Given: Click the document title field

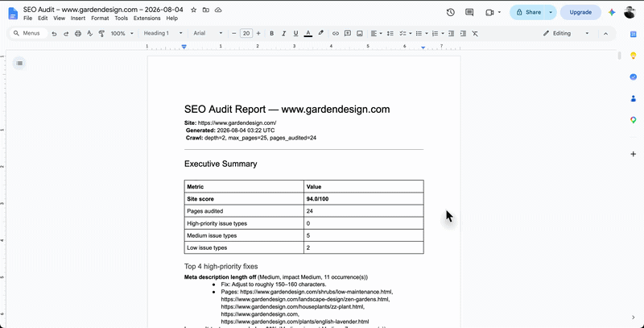Looking at the screenshot, I should (x=103, y=10).
